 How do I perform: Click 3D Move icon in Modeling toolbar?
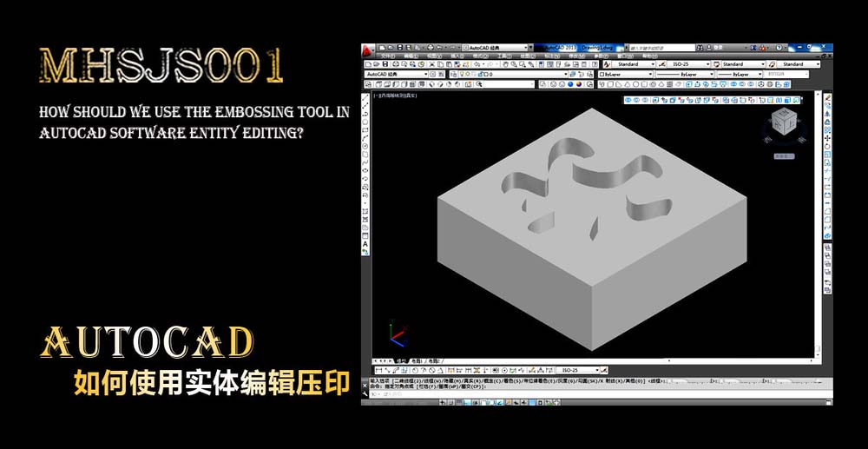[x=761, y=84]
